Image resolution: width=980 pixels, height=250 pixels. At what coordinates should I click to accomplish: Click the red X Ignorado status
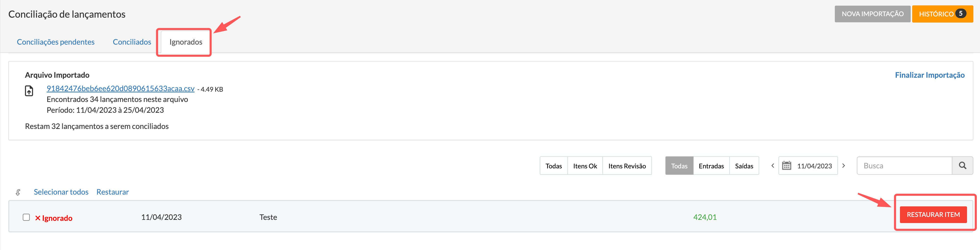(x=54, y=218)
